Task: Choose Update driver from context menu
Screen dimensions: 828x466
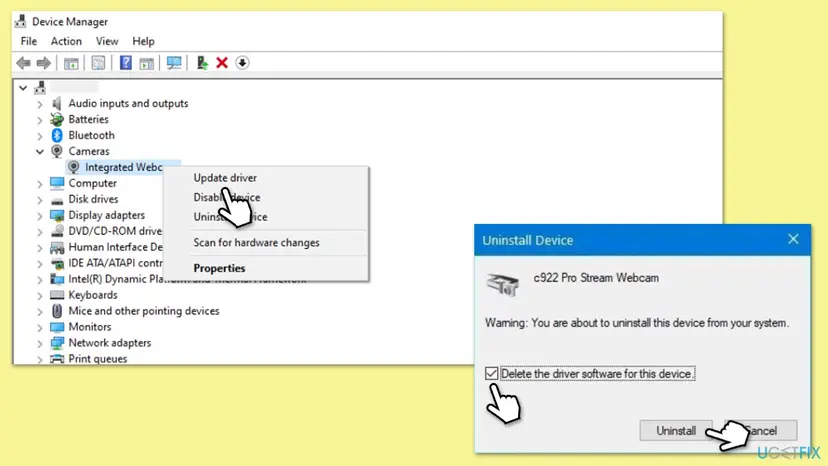Action: pyautogui.click(x=225, y=178)
